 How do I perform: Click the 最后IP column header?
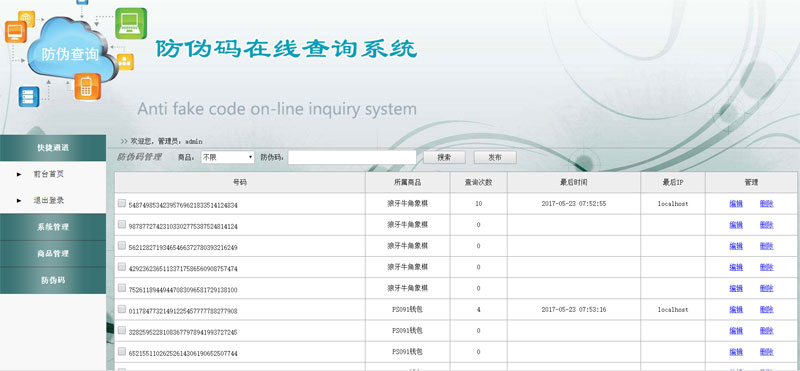pos(673,182)
